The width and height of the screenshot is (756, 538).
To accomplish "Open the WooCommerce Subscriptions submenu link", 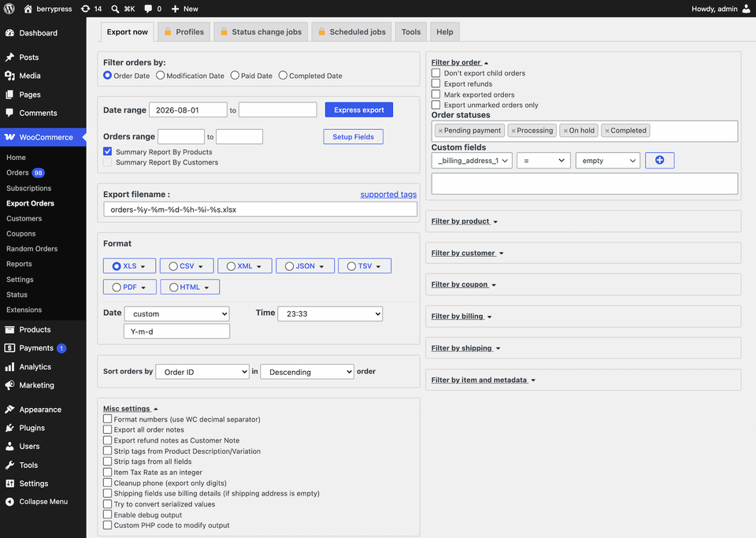I will [x=29, y=188].
